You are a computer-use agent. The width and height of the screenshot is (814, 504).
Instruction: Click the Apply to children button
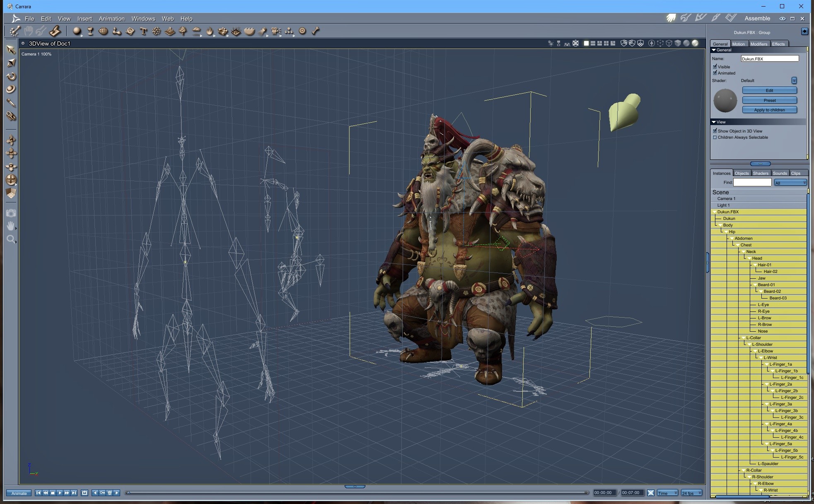coord(769,110)
